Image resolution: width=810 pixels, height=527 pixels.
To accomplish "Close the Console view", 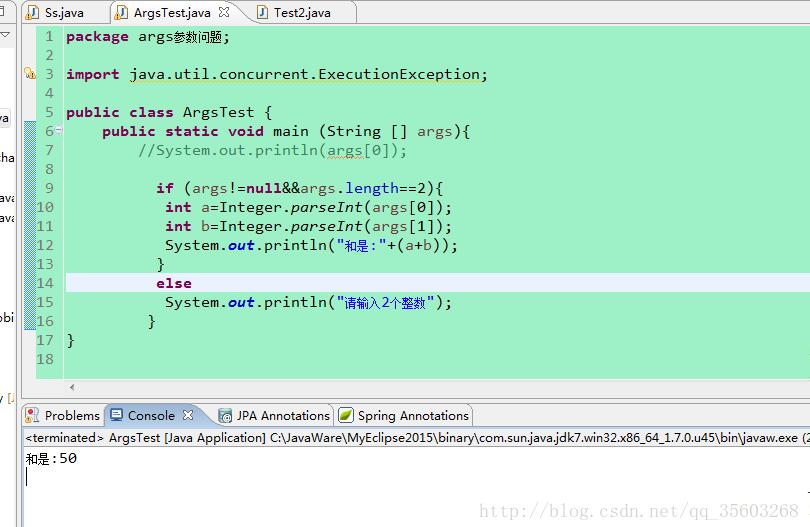I will 188,415.
